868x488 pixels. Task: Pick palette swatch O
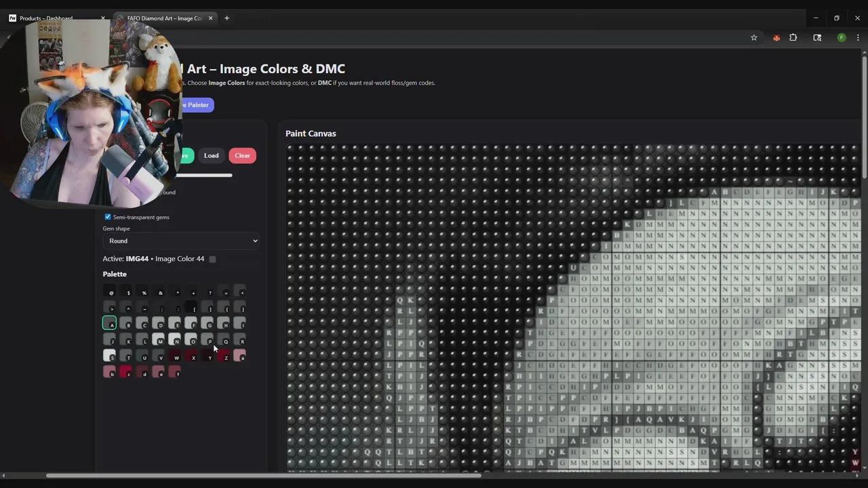[x=191, y=339]
